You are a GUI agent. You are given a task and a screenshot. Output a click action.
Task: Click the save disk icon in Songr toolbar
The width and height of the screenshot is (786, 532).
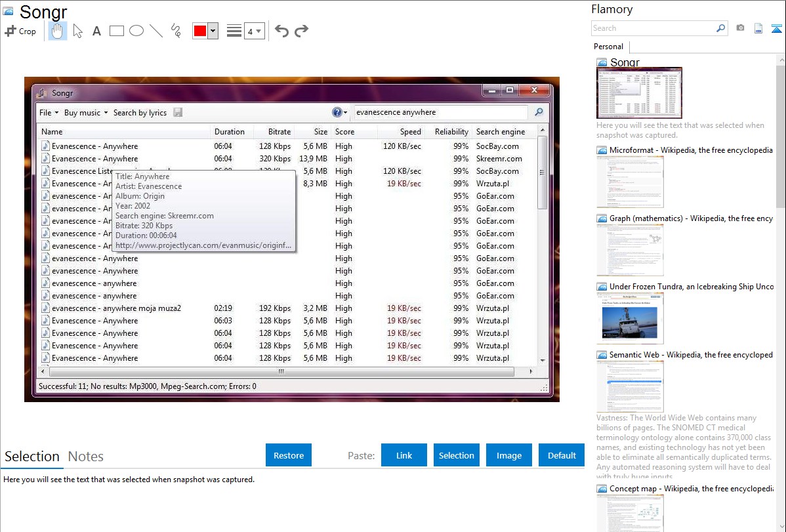[178, 112]
